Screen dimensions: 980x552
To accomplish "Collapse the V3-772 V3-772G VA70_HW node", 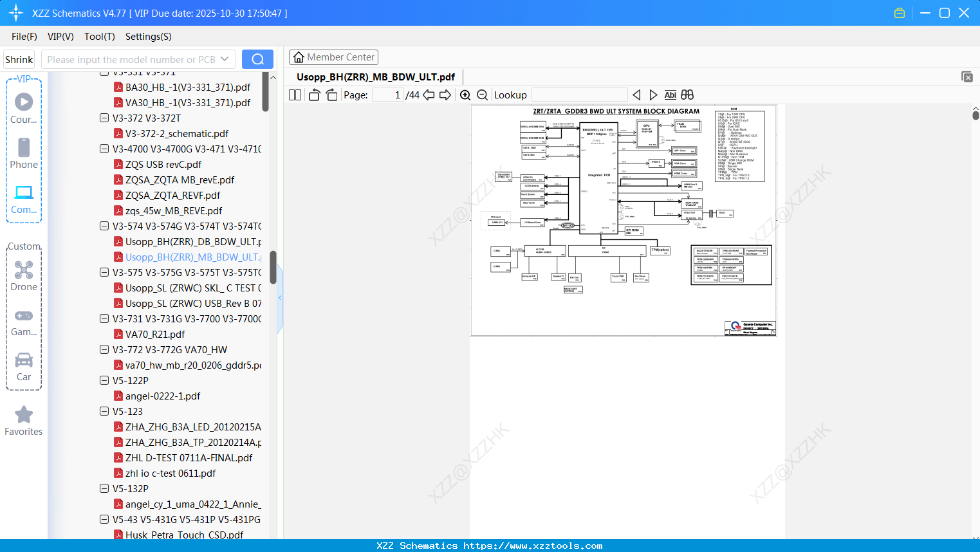I will pos(104,349).
